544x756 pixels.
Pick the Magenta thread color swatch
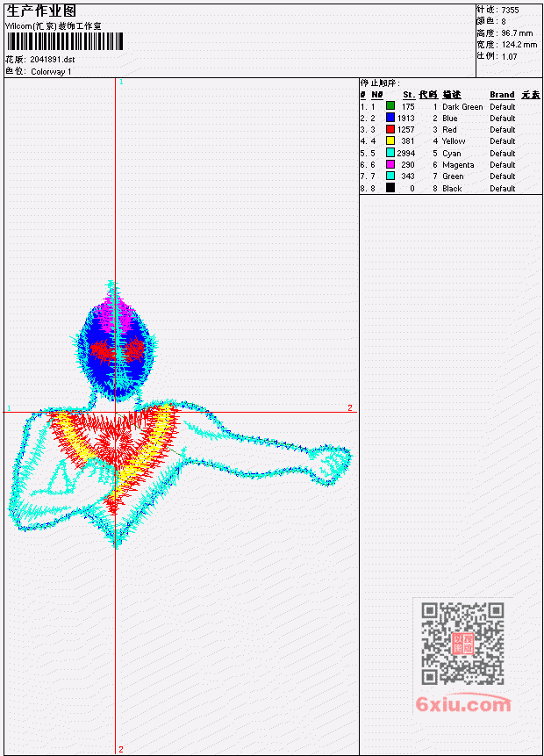click(x=390, y=164)
